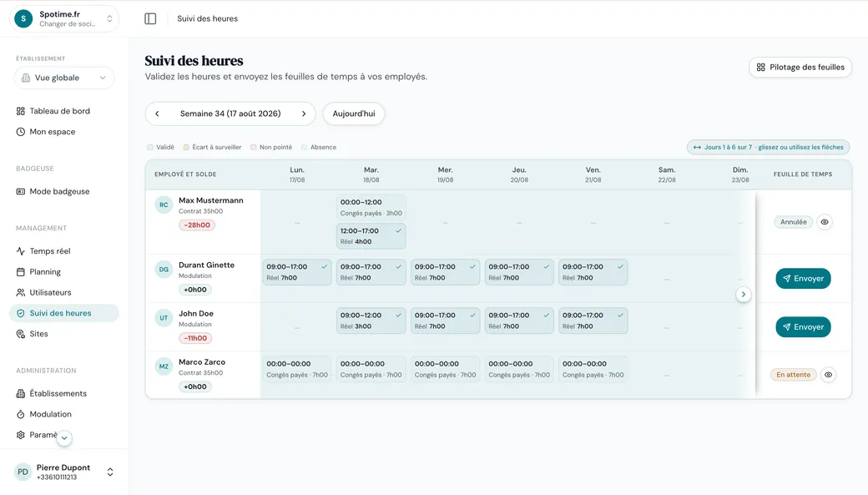868x495 pixels.
Task: Open the Vue globale establishment dropdown
Action: pos(64,78)
